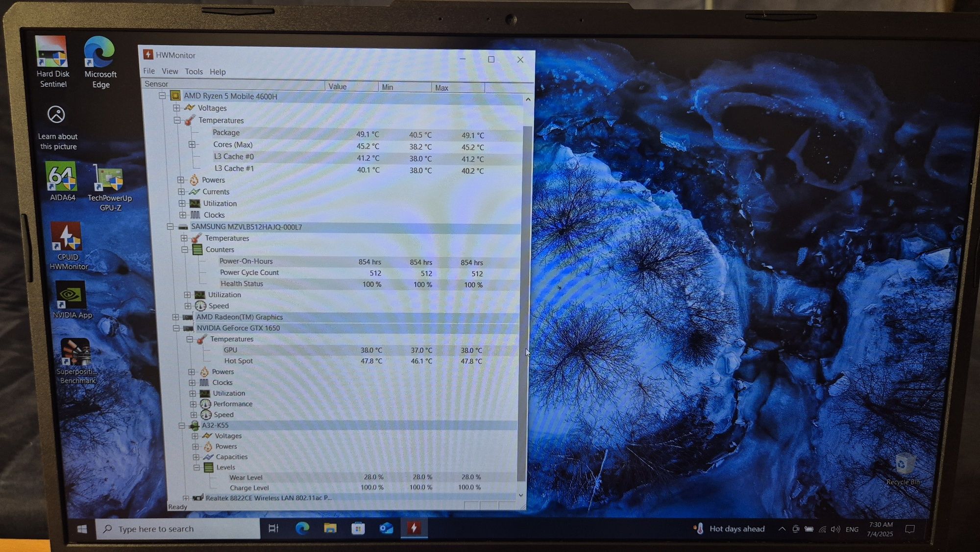The width and height of the screenshot is (980, 552).
Task: Click the Levels green list icon
Action: (x=209, y=467)
